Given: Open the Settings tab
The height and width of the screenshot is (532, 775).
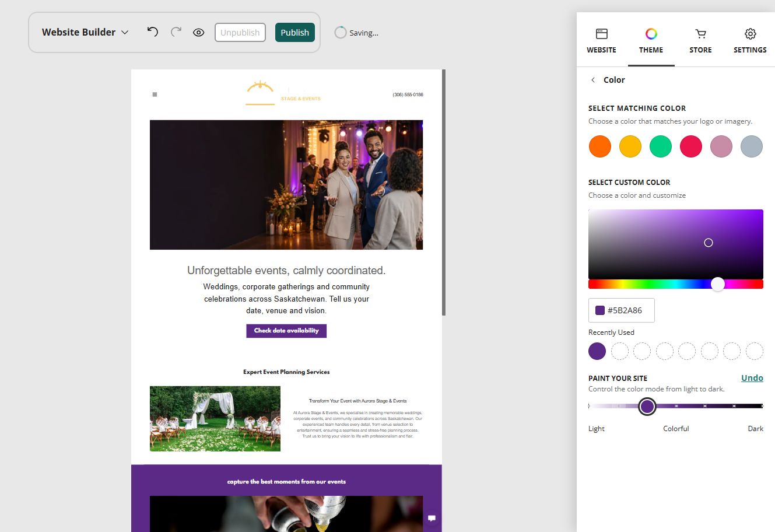Looking at the screenshot, I should (x=750, y=41).
